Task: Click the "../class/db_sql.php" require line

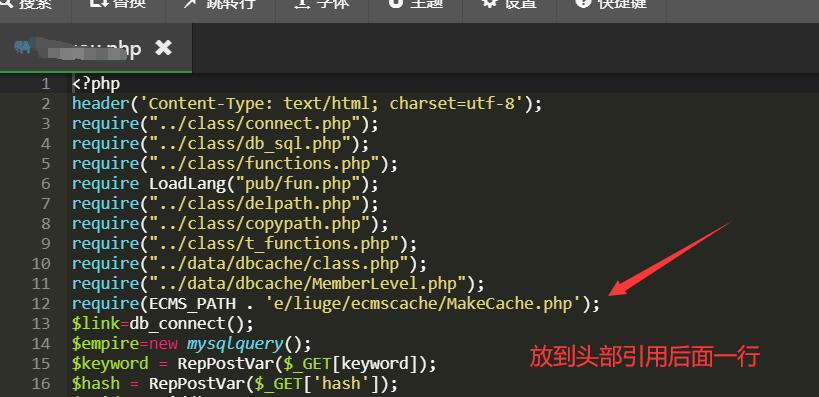Action: pyautogui.click(x=220, y=144)
